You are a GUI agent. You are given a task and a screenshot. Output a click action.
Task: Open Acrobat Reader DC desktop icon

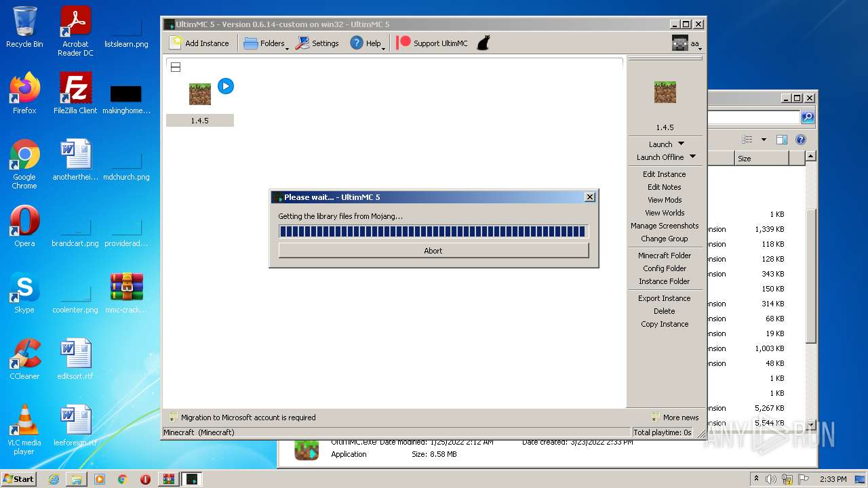(75, 31)
